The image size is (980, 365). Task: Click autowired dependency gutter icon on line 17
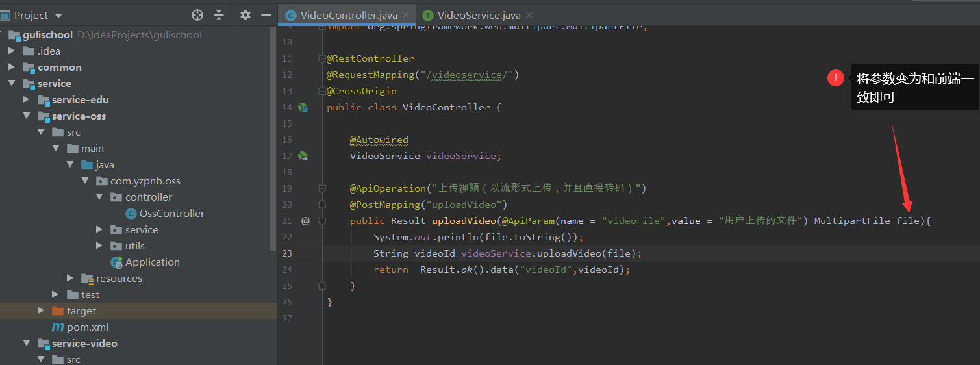click(x=303, y=156)
